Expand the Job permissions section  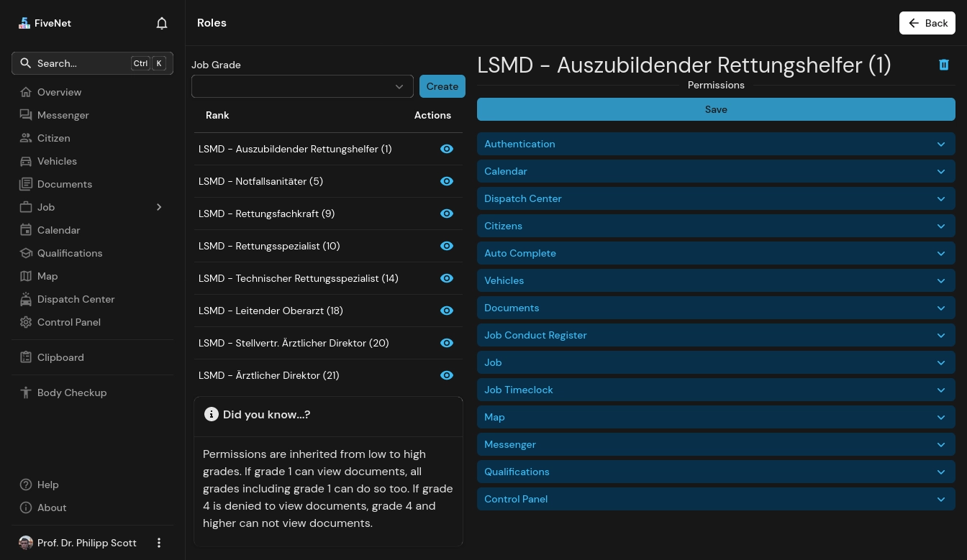(x=716, y=362)
